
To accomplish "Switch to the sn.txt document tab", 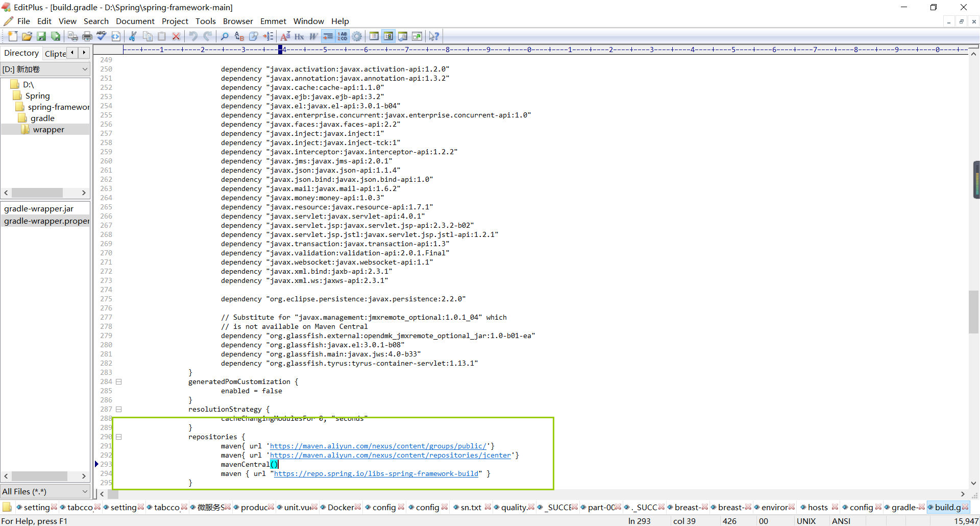I will [x=471, y=507].
